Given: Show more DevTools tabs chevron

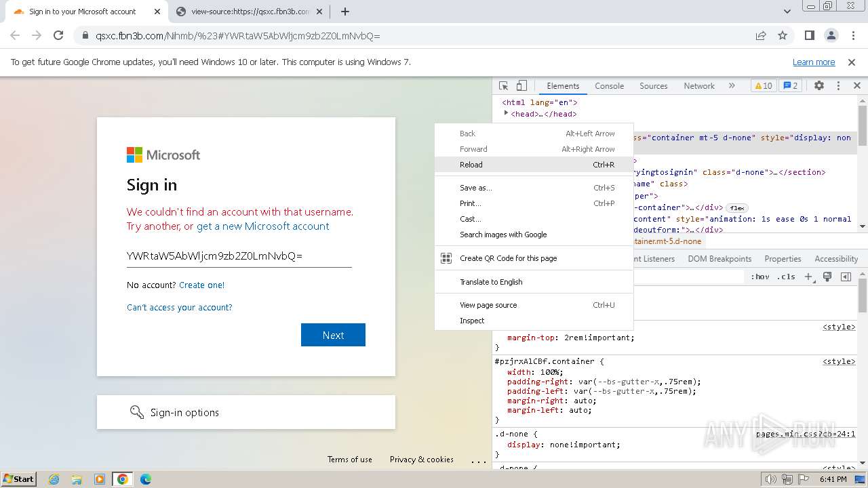Looking at the screenshot, I should (732, 86).
